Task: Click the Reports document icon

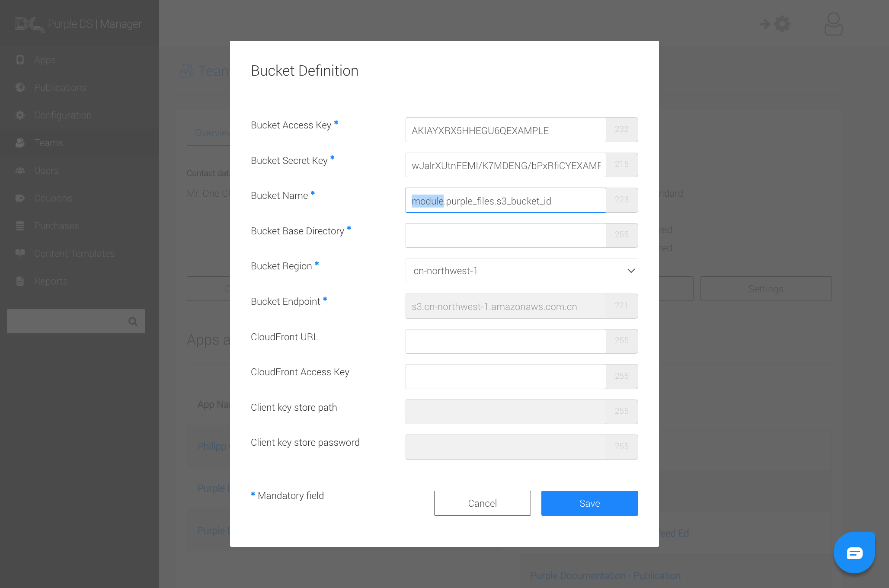Action: (x=20, y=281)
